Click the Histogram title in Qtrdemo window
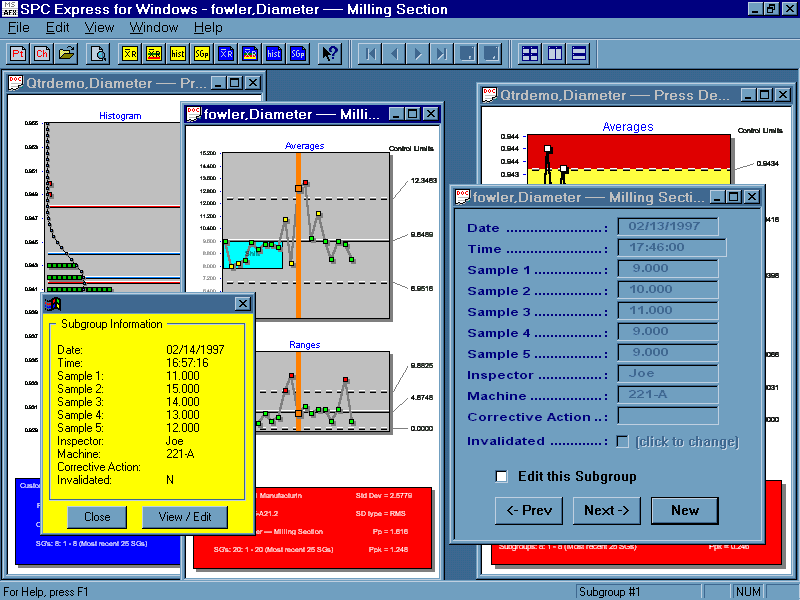800x600 pixels. [x=120, y=116]
